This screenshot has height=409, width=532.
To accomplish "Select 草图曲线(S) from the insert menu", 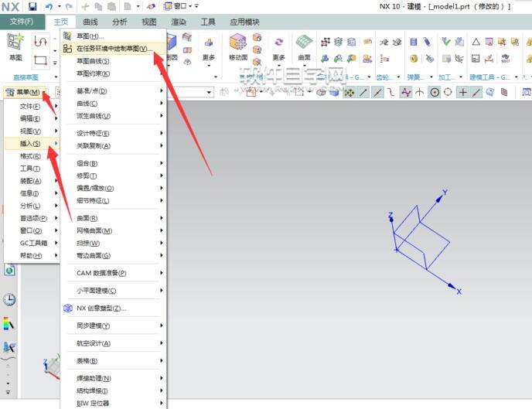I will pos(114,61).
